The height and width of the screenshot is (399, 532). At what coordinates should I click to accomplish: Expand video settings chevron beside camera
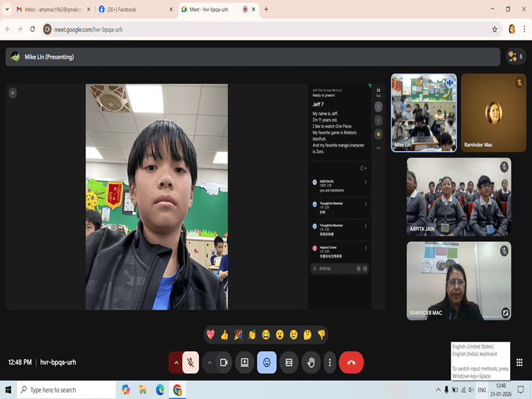pyautogui.click(x=209, y=362)
